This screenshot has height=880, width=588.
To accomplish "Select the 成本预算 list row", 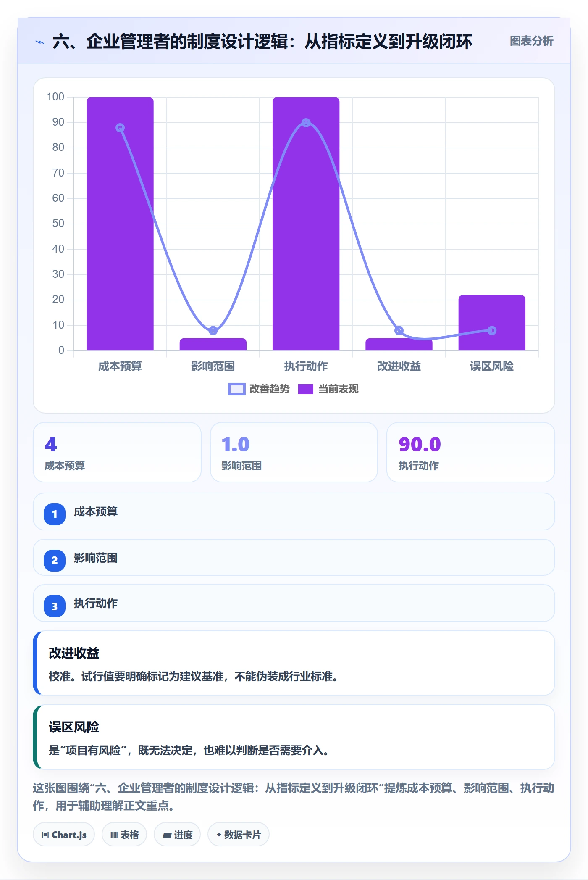I will (294, 511).
